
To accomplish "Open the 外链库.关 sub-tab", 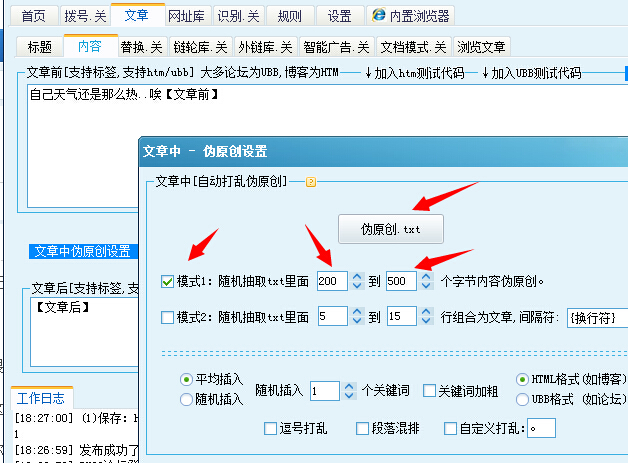I will pyautogui.click(x=266, y=47).
